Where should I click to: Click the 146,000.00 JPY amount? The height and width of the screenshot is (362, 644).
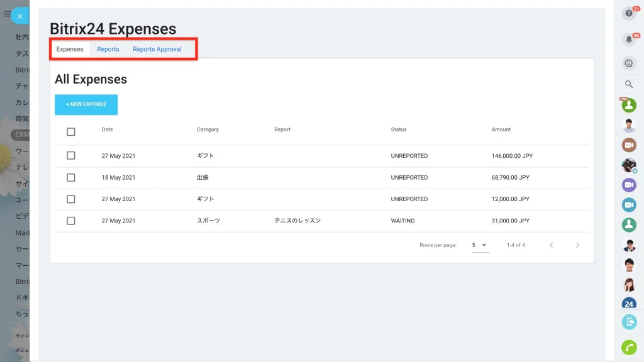pyautogui.click(x=512, y=156)
